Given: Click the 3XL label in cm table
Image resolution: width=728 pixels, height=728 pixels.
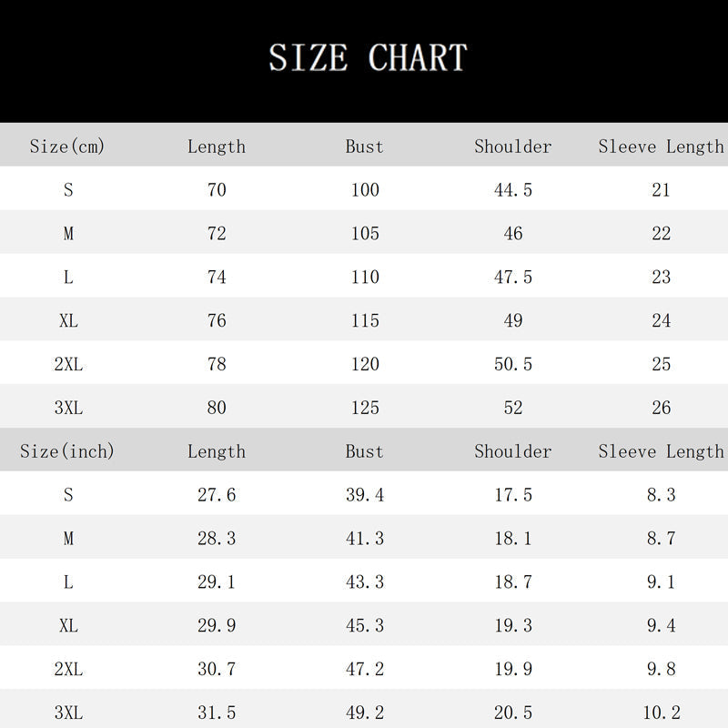Looking at the screenshot, I should 68,408.
